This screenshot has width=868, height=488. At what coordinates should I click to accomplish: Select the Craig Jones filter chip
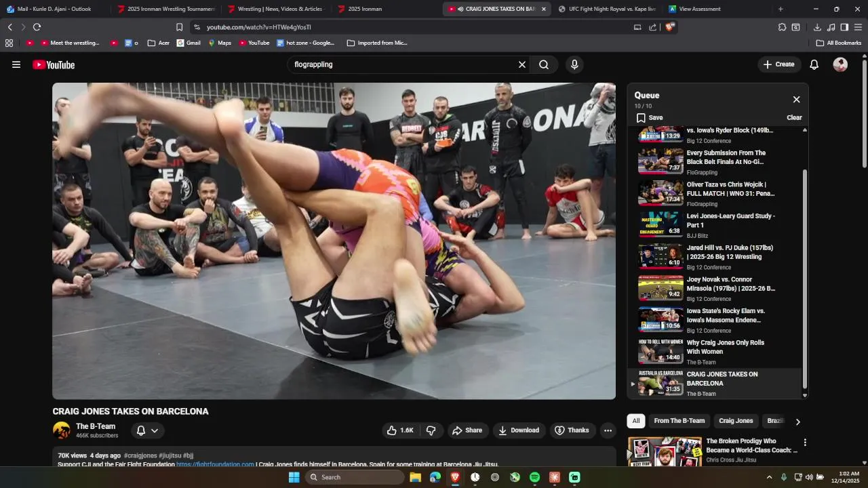pyautogui.click(x=736, y=421)
